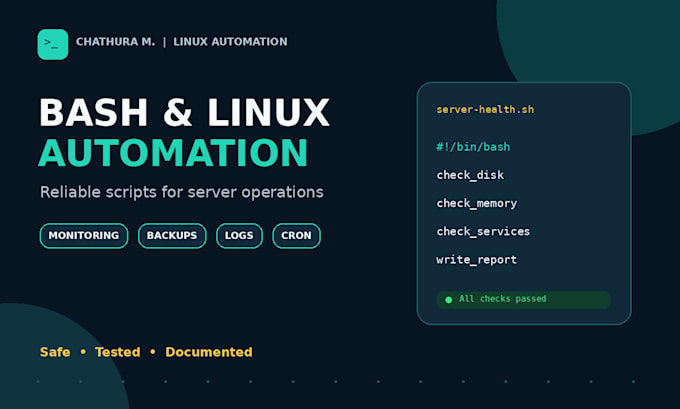
Task: Click the 'LINUX AUTOMATION' header label
Action: coord(230,42)
